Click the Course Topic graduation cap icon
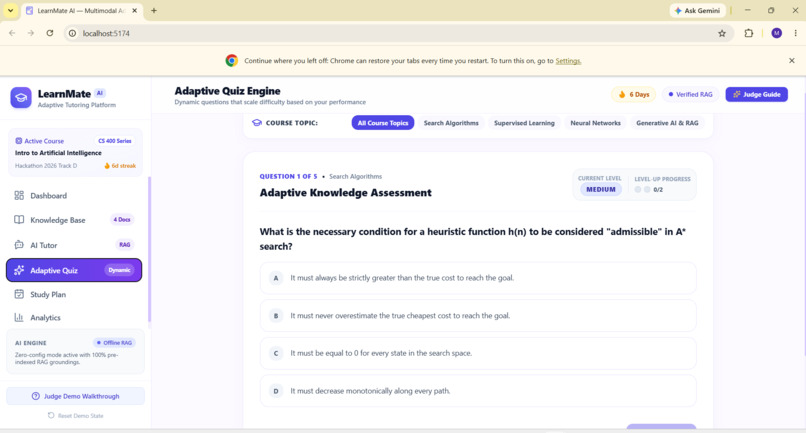Image resolution: width=806 pixels, height=433 pixels. coord(257,123)
